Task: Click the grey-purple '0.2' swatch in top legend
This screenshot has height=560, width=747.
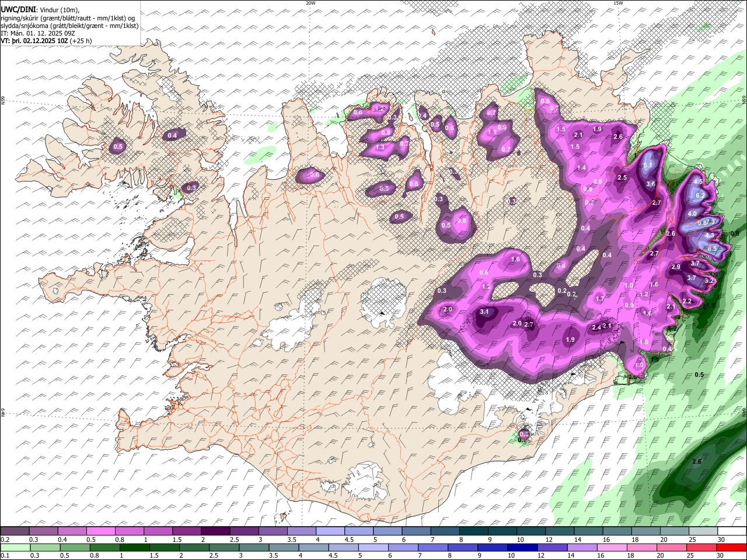Action: click(x=15, y=531)
